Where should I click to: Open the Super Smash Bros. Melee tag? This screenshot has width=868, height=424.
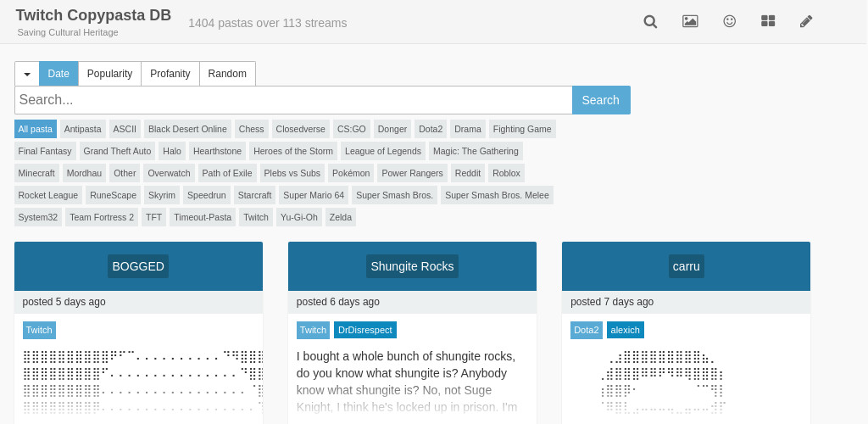point(497,195)
